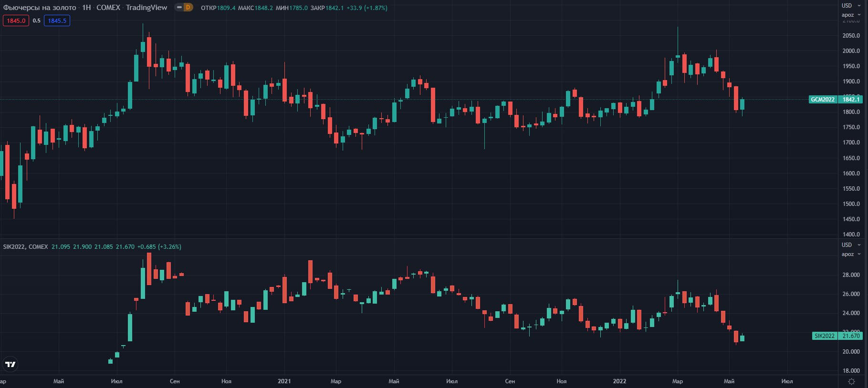Image resolution: width=868 pixels, height=388 pixels.
Task: Click the TradingView logo icon
Action: pos(10,365)
